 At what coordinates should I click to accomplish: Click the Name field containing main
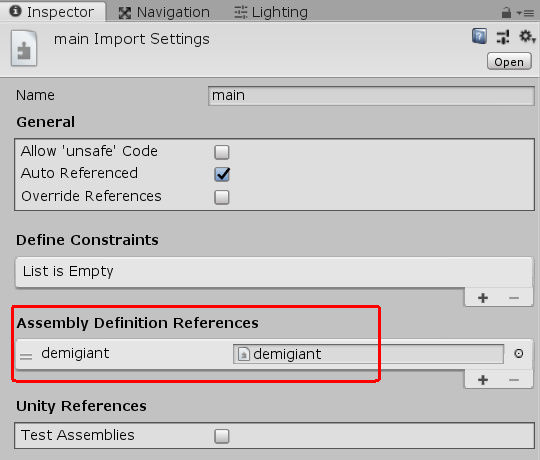pos(371,95)
